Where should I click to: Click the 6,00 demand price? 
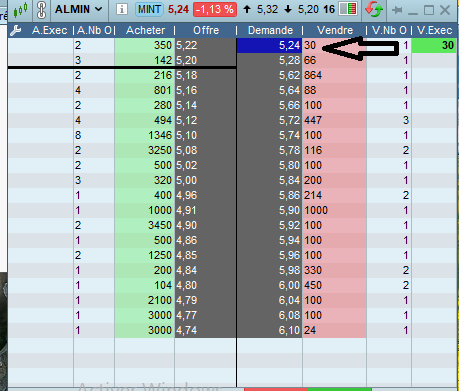click(290, 285)
